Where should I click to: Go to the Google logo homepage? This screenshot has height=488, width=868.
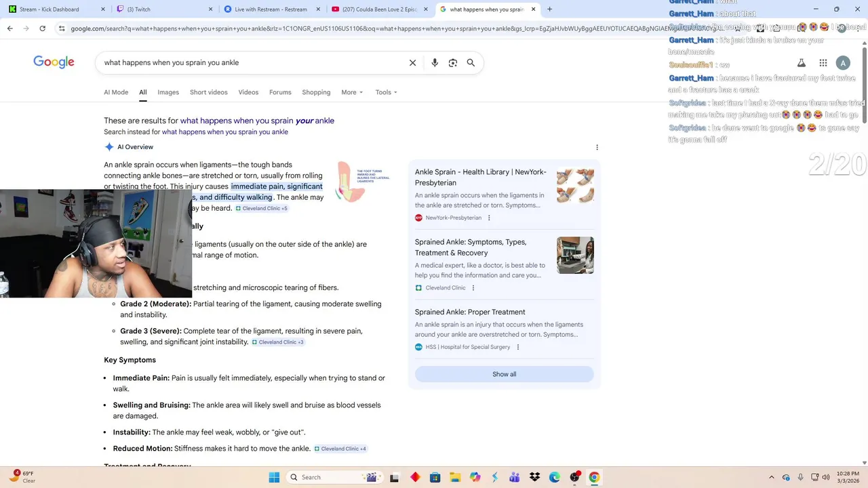54,62
